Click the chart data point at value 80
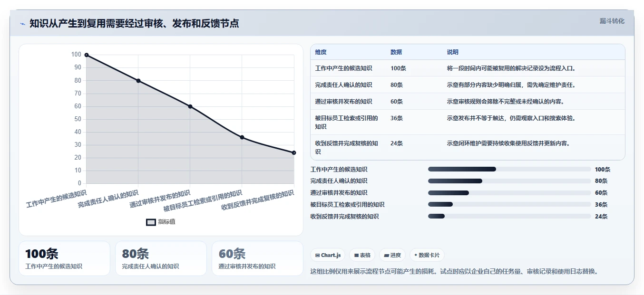This screenshot has width=644, height=295. (138, 81)
